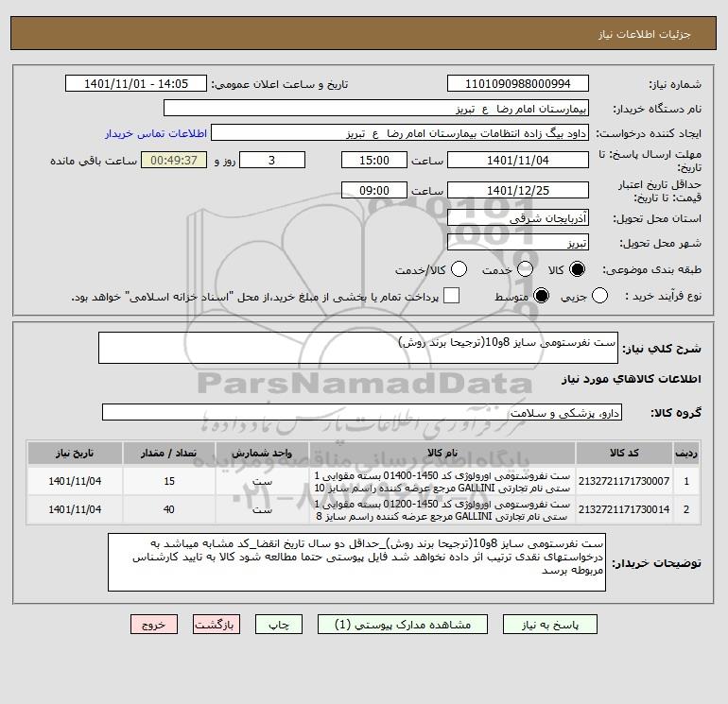Click the بازگشت back button

[217, 625]
